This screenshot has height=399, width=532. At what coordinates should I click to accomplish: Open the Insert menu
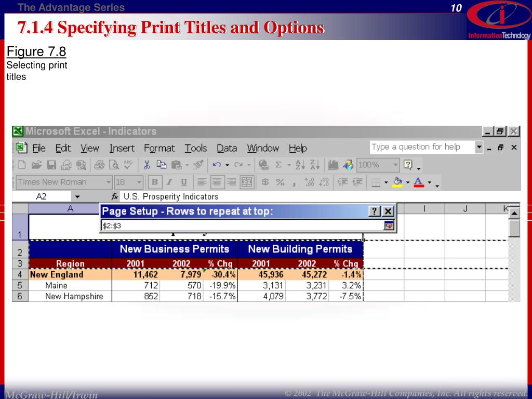point(122,148)
